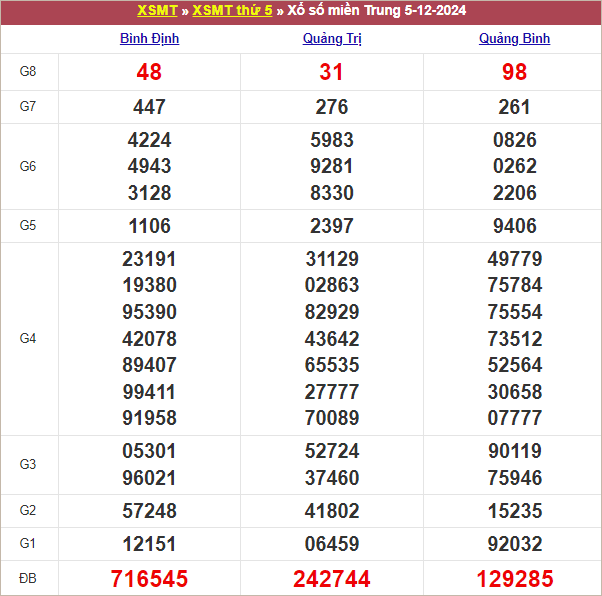Click G1 number 92032
The width and height of the screenshot is (602, 596).
tap(514, 544)
